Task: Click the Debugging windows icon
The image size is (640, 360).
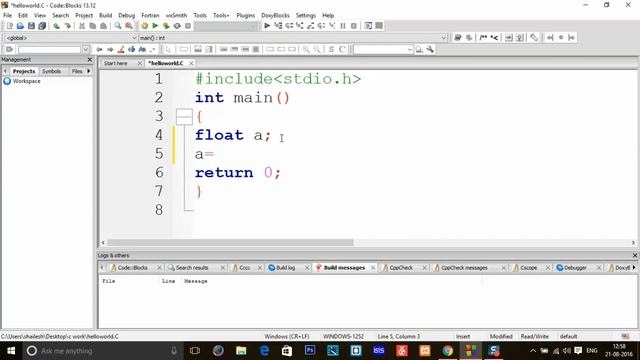Action: (x=368, y=26)
